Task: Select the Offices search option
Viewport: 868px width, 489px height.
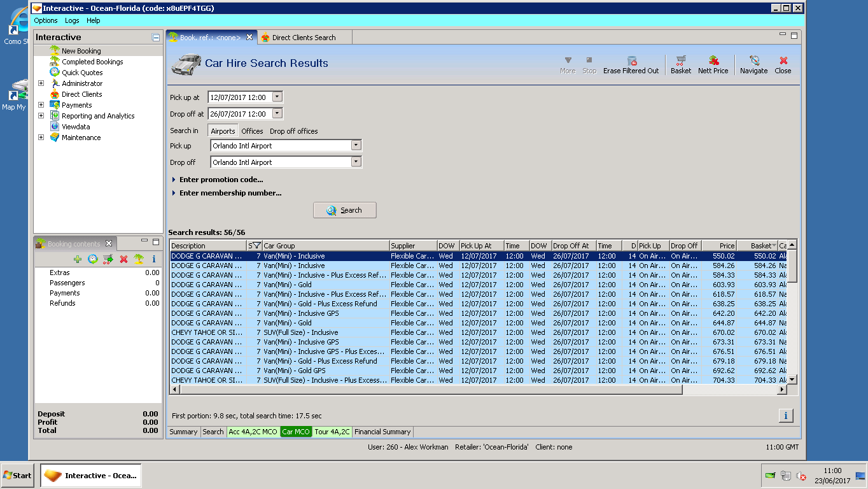Action: [x=252, y=131]
